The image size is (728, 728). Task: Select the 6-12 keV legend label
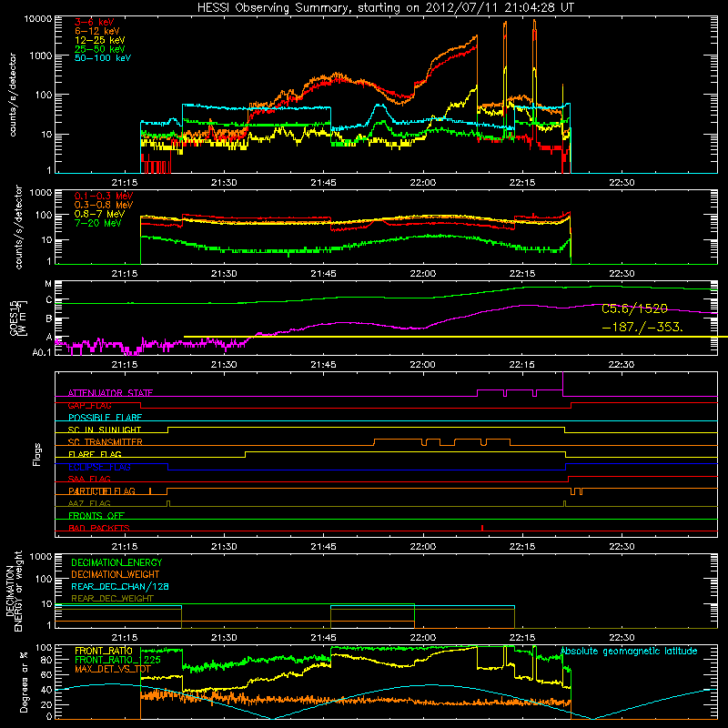coord(97,31)
